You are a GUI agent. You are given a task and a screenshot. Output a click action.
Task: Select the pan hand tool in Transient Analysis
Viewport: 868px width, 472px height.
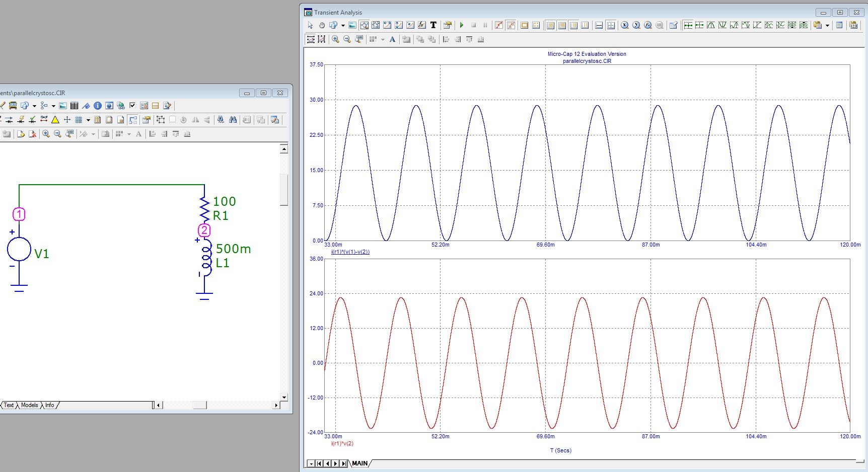pos(322,25)
